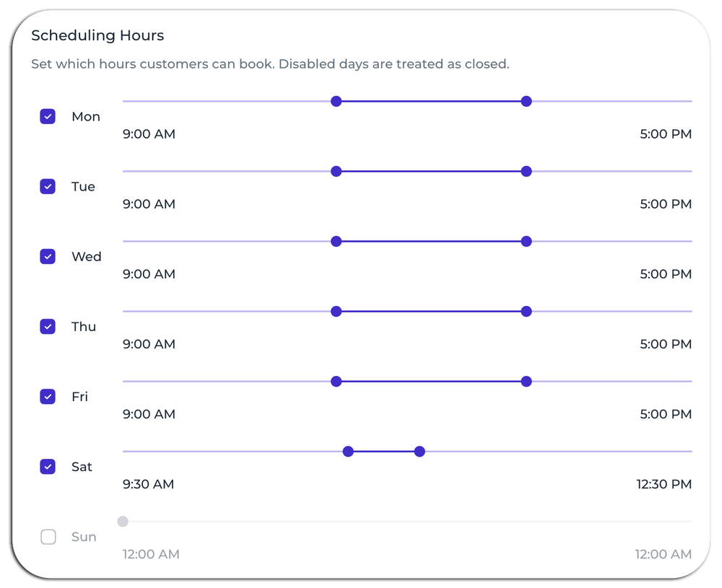
Task: Click Monday's start time slider handle
Action: click(336, 101)
